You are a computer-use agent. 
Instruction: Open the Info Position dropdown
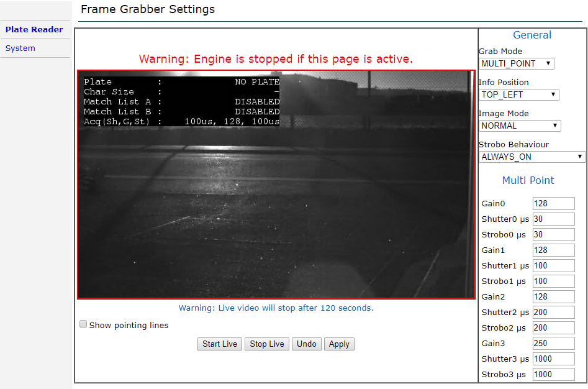pos(519,94)
